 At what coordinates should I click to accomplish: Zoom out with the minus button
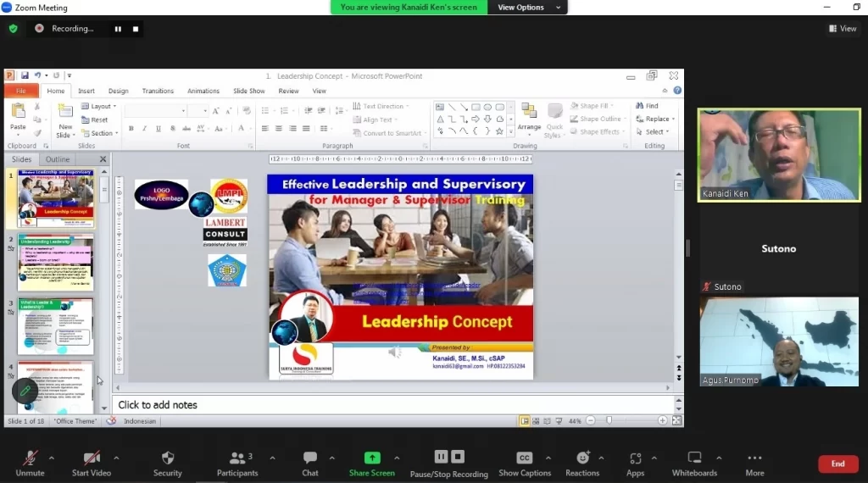(x=591, y=421)
